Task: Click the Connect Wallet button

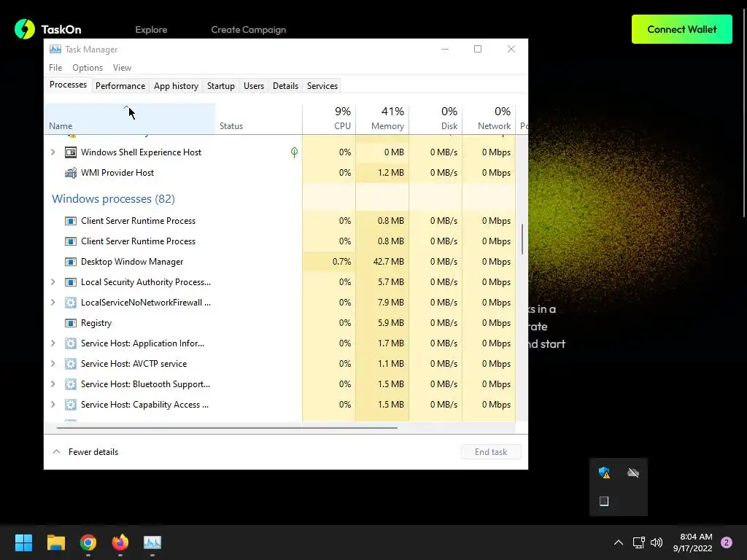Action: click(x=682, y=29)
